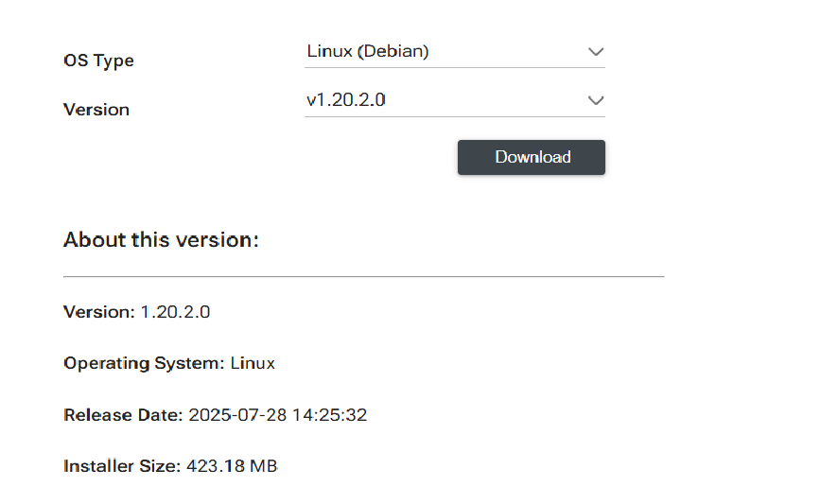Click the "423.18 MB" installer size value
This screenshot has width=838, height=504.
click(231, 466)
